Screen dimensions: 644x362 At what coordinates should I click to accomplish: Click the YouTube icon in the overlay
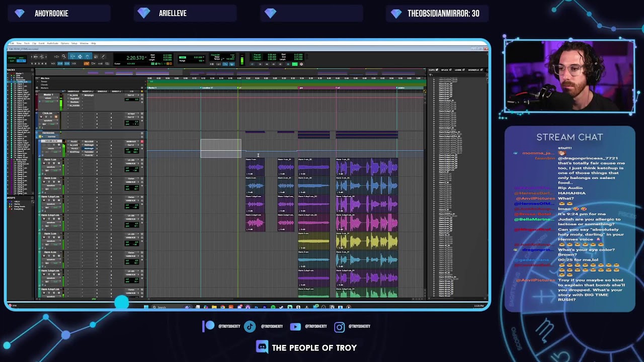pyautogui.click(x=295, y=326)
